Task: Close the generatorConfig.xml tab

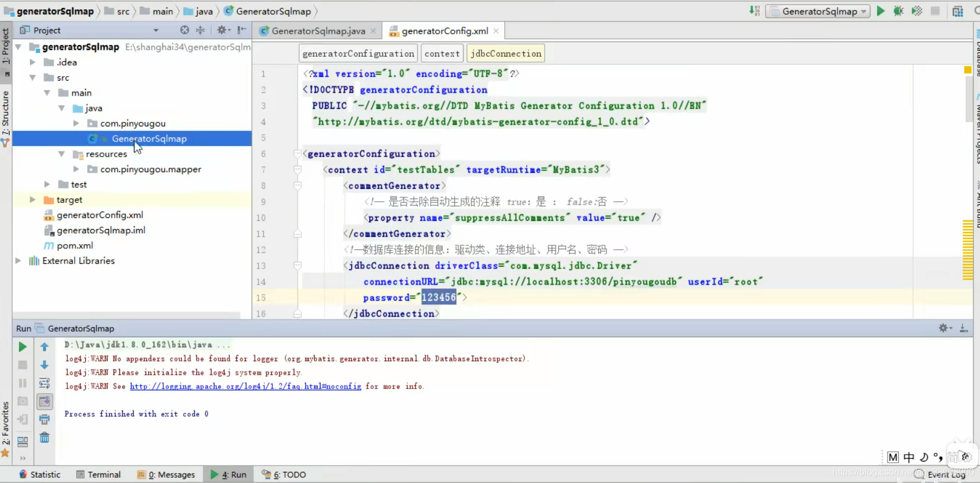Action: (496, 31)
